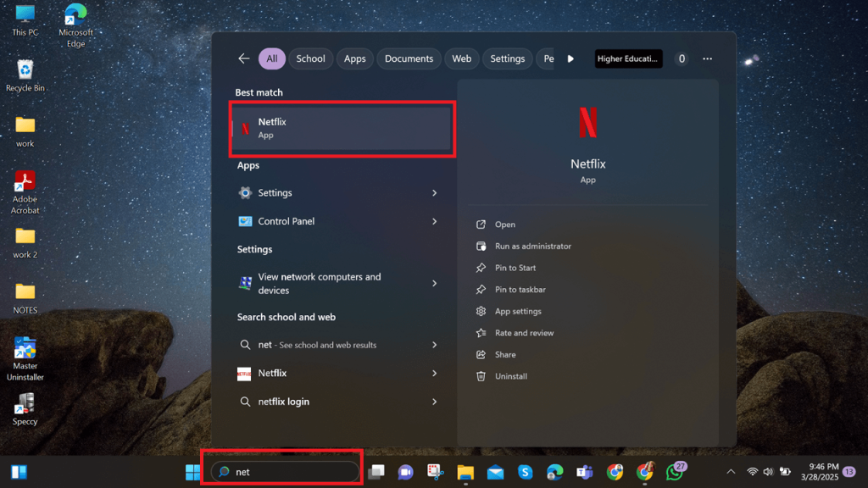The height and width of the screenshot is (488, 868).
Task: Click the back arrow in search panel
Action: [244, 58]
